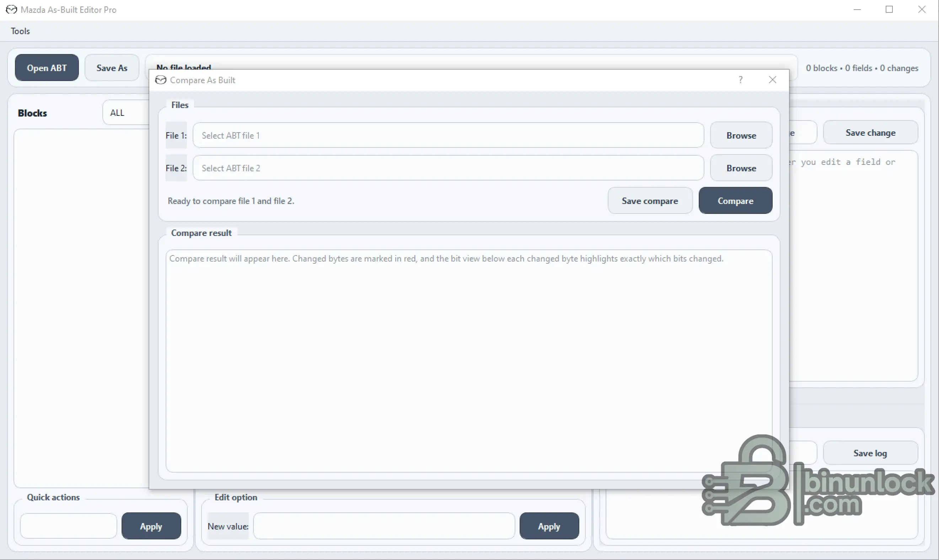The image size is (939, 560).
Task: Run Compare on the two files
Action: tap(736, 201)
